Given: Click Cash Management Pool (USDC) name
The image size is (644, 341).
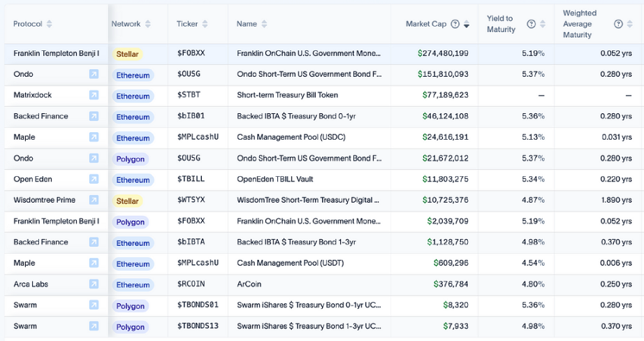Looking at the screenshot, I should click(291, 137).
